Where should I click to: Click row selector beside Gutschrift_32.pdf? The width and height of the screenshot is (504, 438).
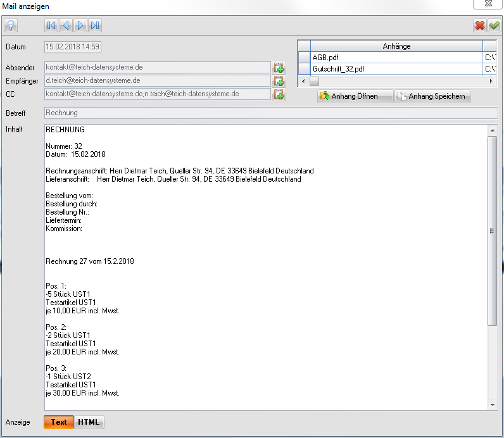click(304, 69)
